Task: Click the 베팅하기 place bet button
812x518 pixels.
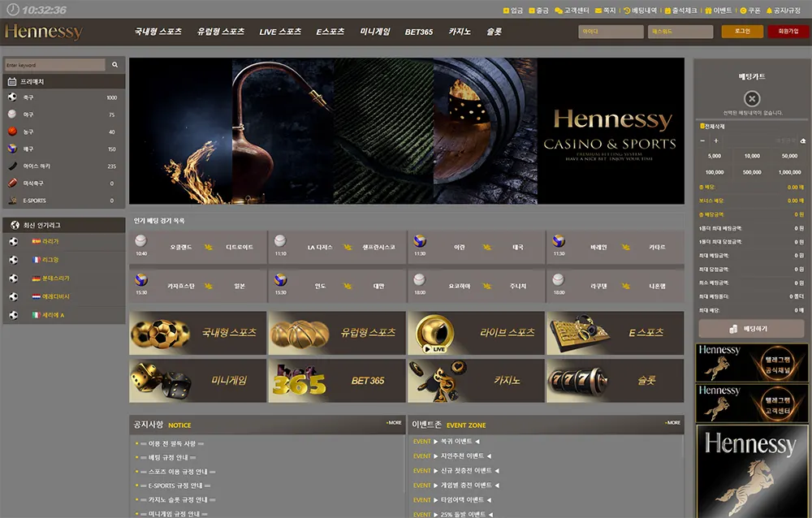Action: click(x=751, y=329)
